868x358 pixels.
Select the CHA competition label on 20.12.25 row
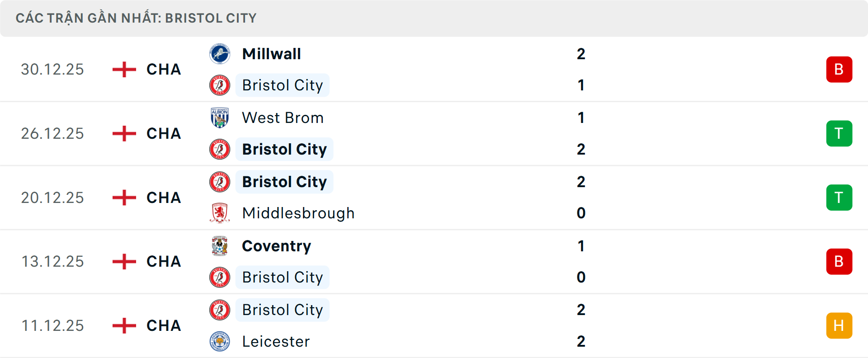[163, 198]
